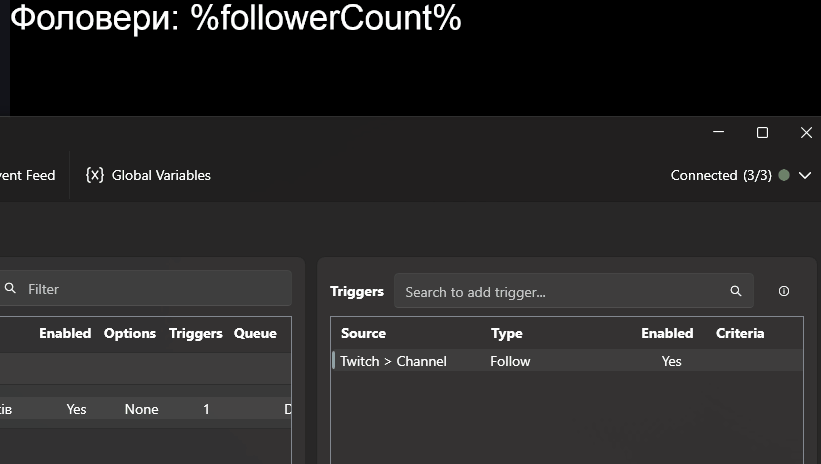Click the magnifier icon in trigger search
Screen dimensions: 821x464
pos(736,292)
